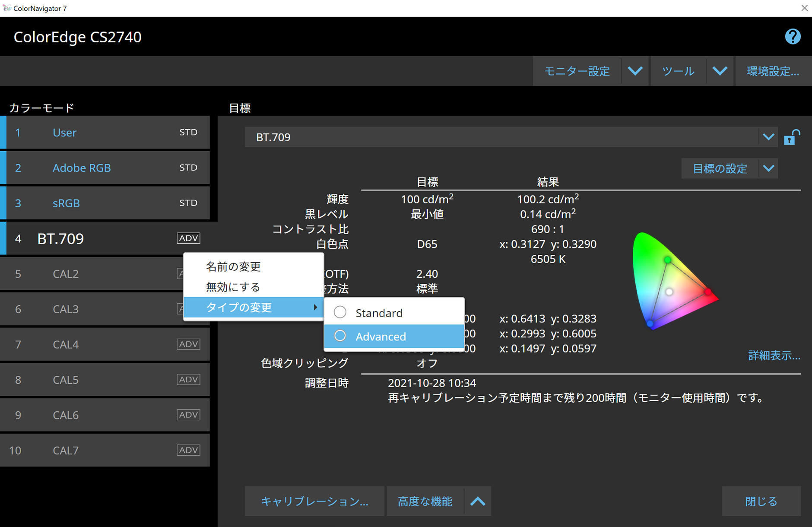Screen dimensions: 812x527
Task: Click the ADV badge on CAL4
Action: click(x=189, y=344)
